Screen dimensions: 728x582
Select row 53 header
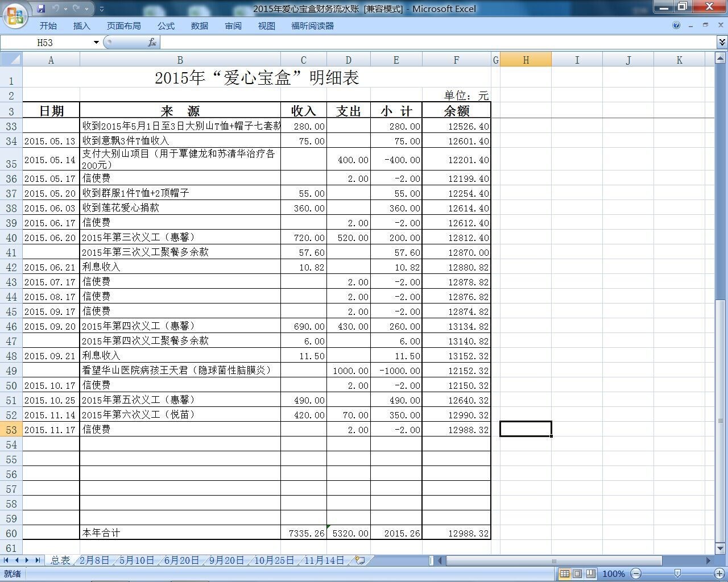[11, 430]
